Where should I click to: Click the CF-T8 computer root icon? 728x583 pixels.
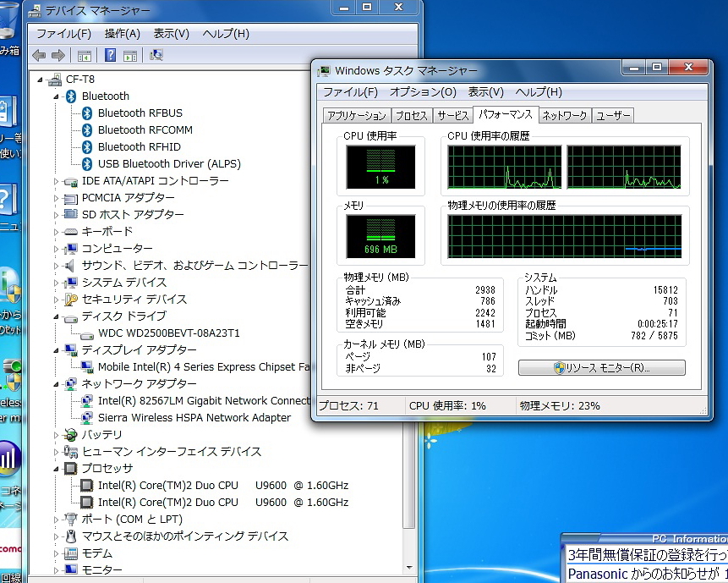tap(55, 80)
